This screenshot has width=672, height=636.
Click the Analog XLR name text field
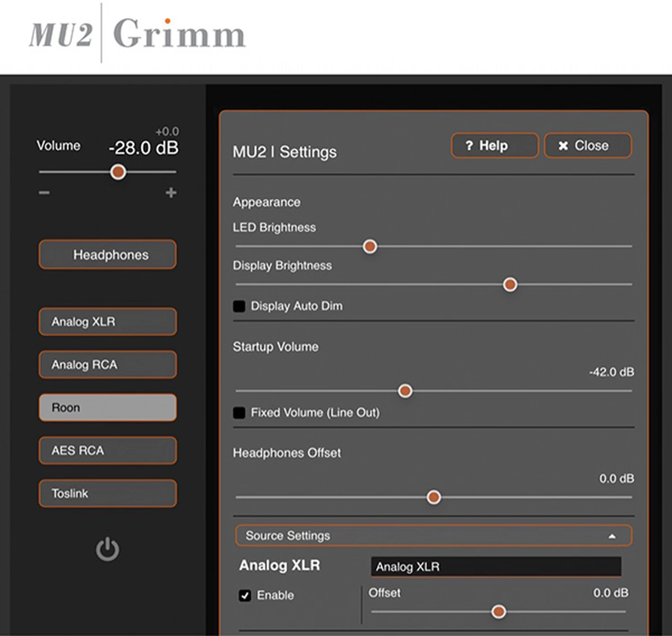[x=495, y=567]
